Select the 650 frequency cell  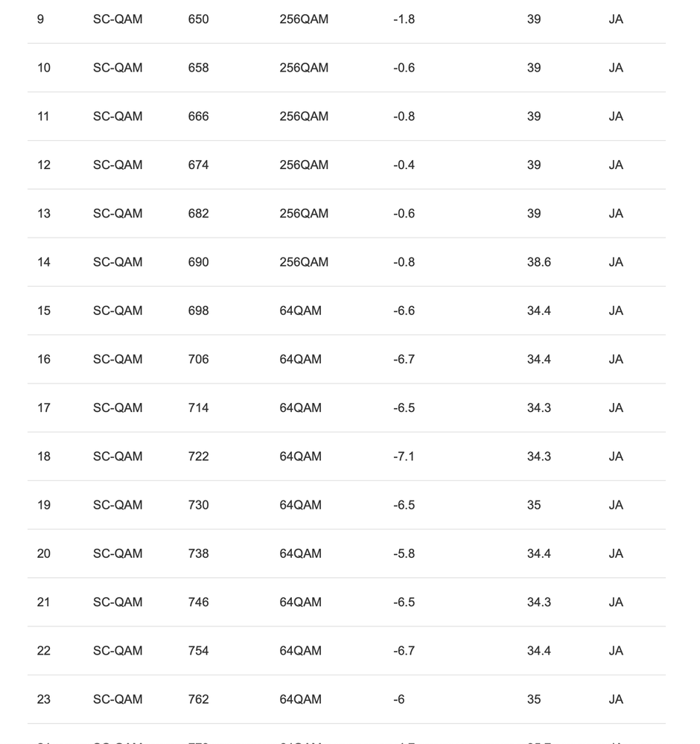(198, 19)
